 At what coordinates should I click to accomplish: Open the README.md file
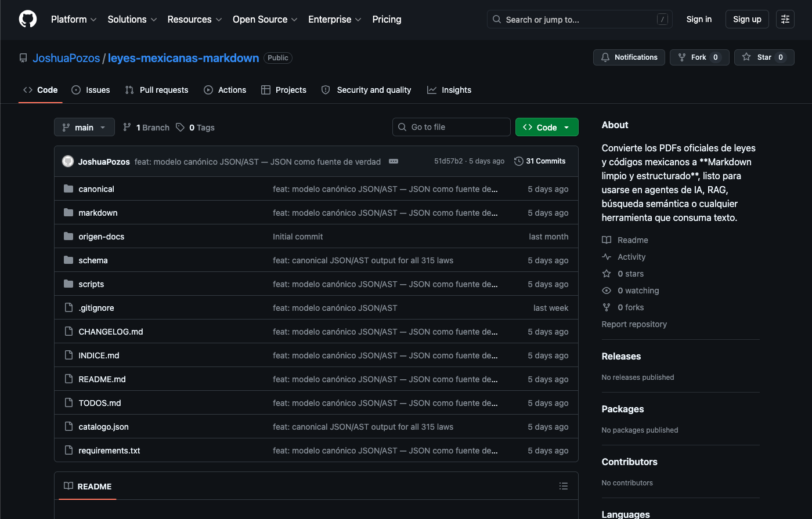coord(102,379)
